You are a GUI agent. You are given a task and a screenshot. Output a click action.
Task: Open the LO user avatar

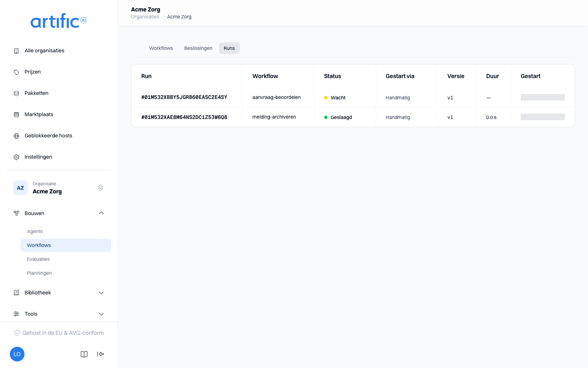[17, 354]
